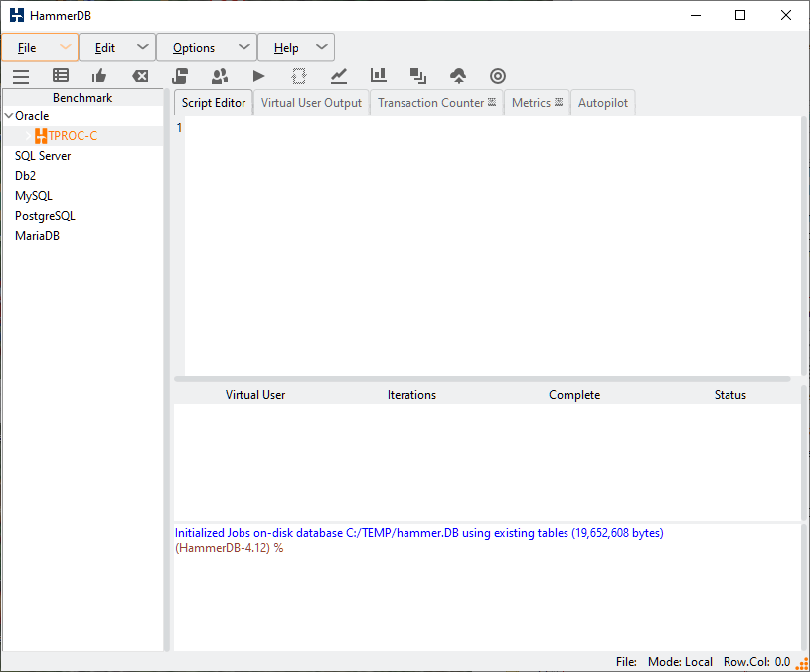Open the metrics bar-chart toolbar icon
The image size is (810, 672).
tap(378, 75)
